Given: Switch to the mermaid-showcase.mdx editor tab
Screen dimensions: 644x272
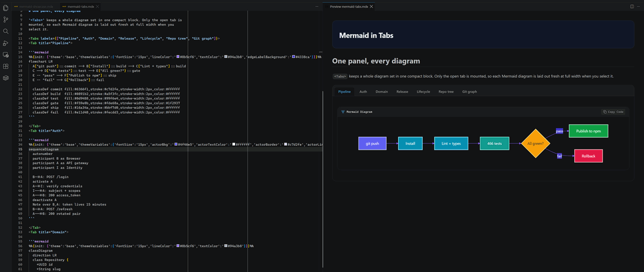Looking at the screenshot, I should pos(37,6).
